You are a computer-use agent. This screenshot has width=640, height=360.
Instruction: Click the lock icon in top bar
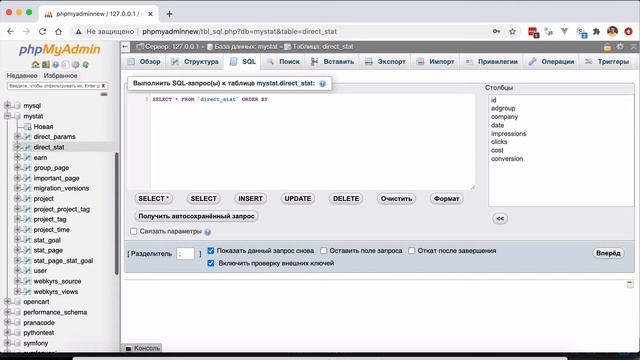(607, 47)
